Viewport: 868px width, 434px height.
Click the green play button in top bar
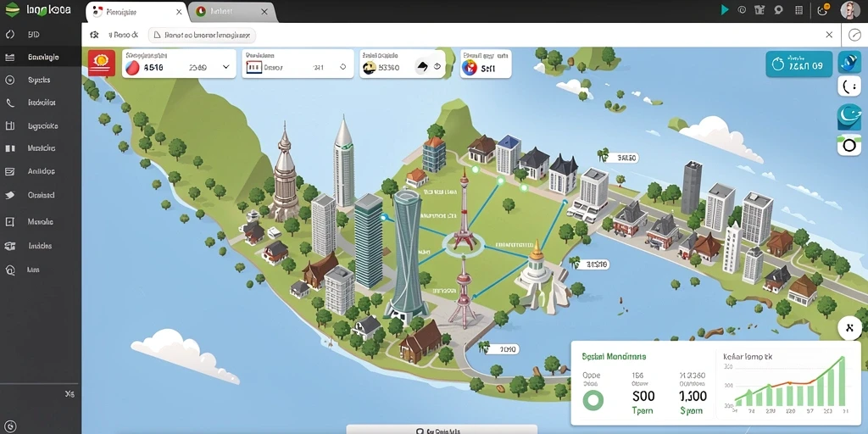(724, 10)
